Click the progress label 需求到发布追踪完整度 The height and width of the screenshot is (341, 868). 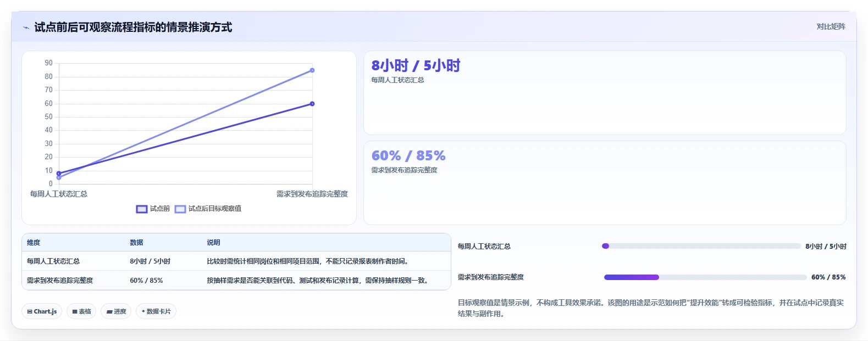tap(491, 277)
